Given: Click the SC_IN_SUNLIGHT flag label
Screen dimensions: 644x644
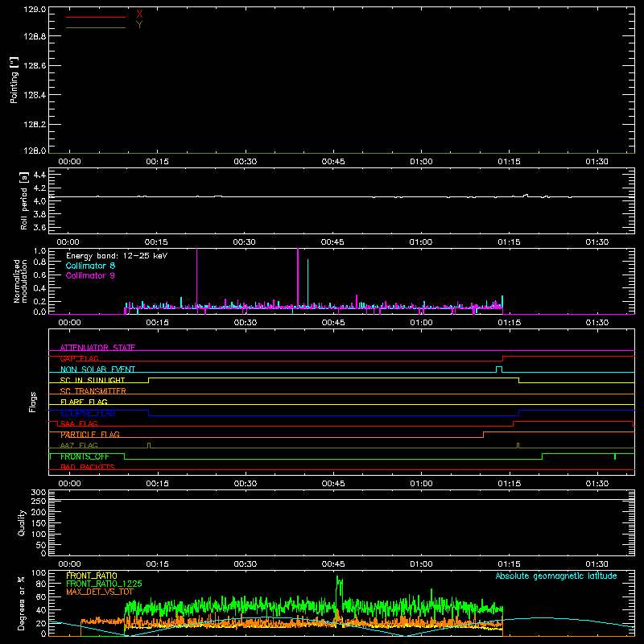Looking at the screenshot, I should coord(93,380).
